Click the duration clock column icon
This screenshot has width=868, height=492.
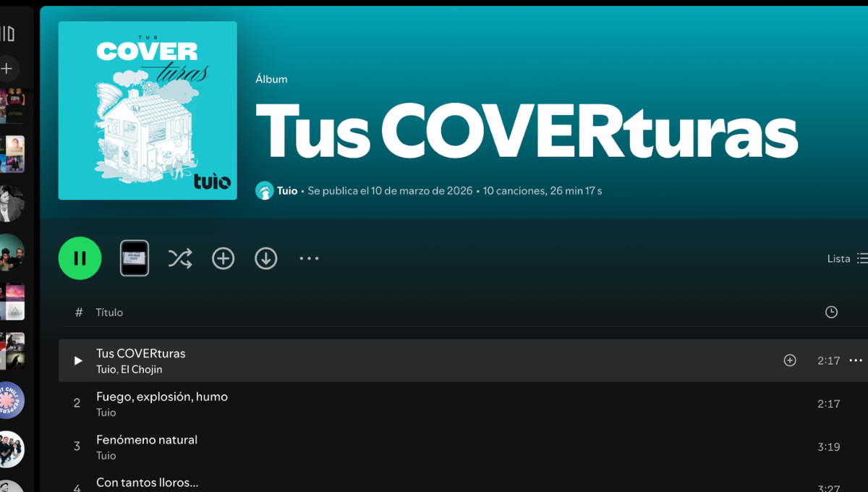[x=831, y=312]
